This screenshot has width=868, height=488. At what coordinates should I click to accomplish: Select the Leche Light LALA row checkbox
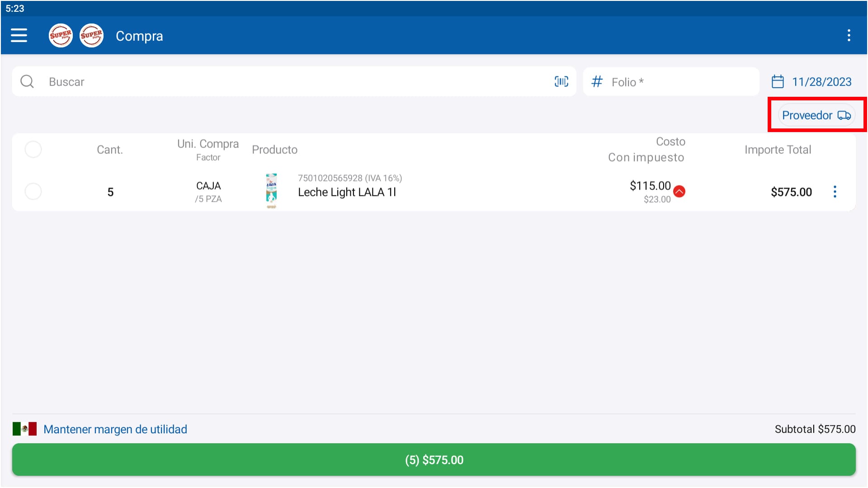tap(33, 191)
